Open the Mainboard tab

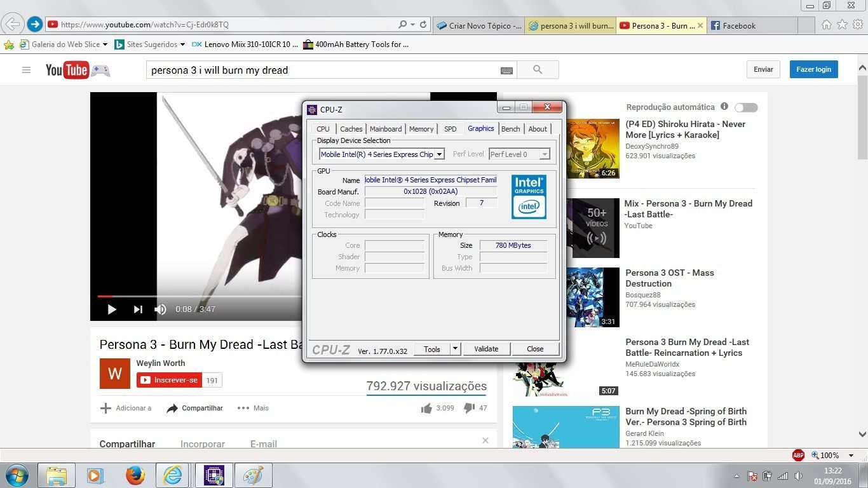pyautogui.click(x=386, y=129)
